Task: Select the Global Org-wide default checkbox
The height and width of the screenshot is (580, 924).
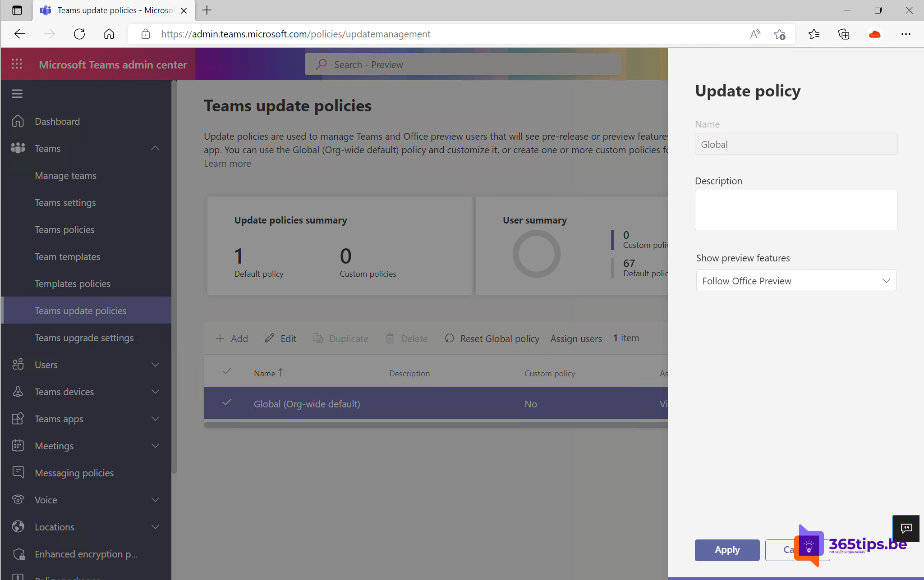Action: [x=227, y=402]
